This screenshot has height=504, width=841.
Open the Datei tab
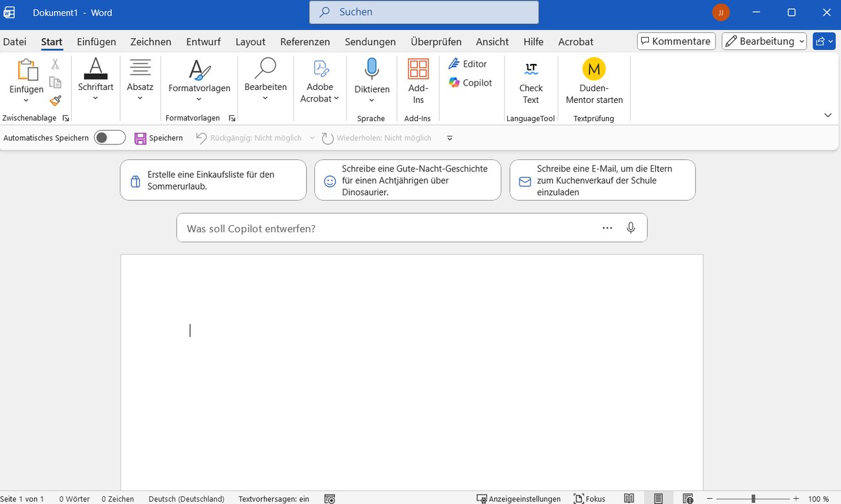tap(14, 41)
